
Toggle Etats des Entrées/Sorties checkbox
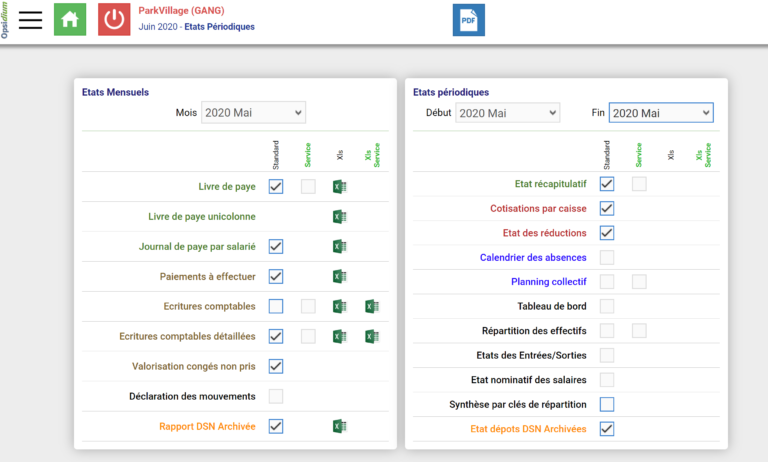607,355
